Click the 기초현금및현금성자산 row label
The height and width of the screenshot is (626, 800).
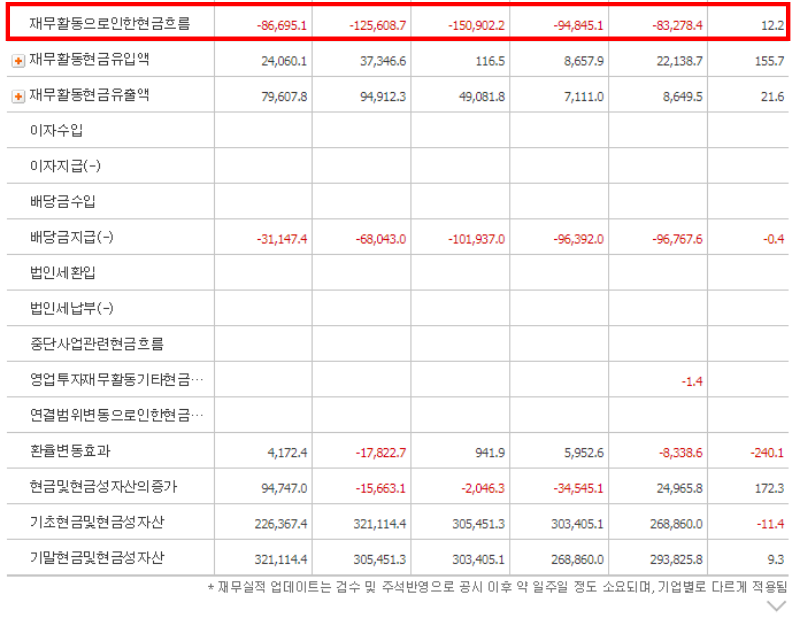pos(96,522)
